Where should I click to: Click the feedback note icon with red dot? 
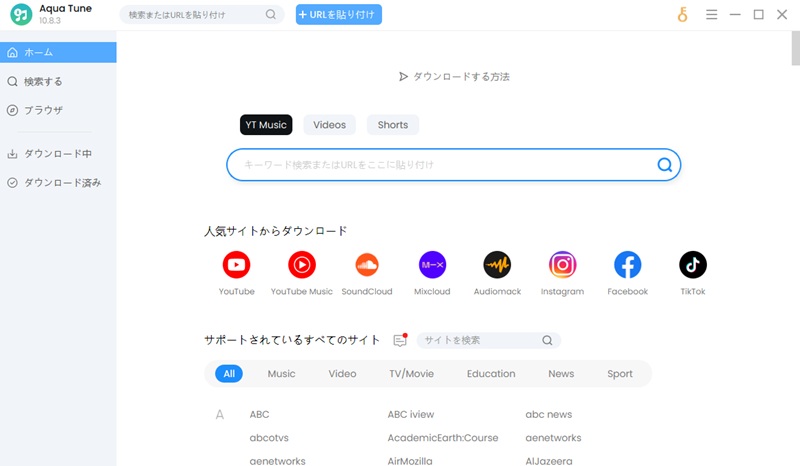pyautogui.click(x=401, y=340)
